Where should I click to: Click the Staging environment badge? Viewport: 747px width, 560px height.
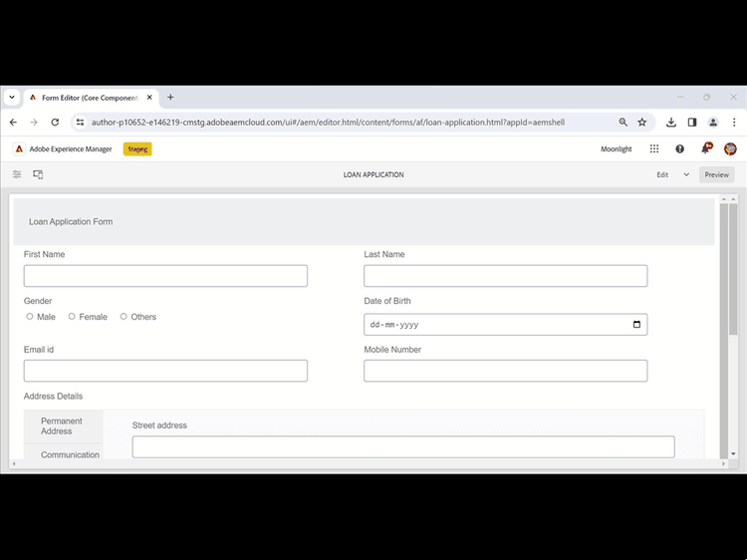click(x=137, y=149)
